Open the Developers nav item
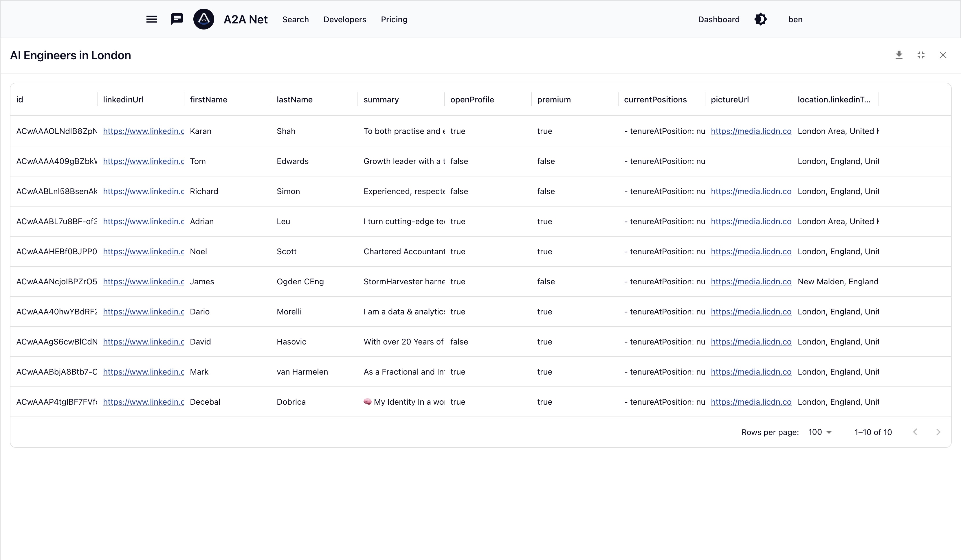The height and width of the screenshot is (560, 961). (x=344, y=19)
